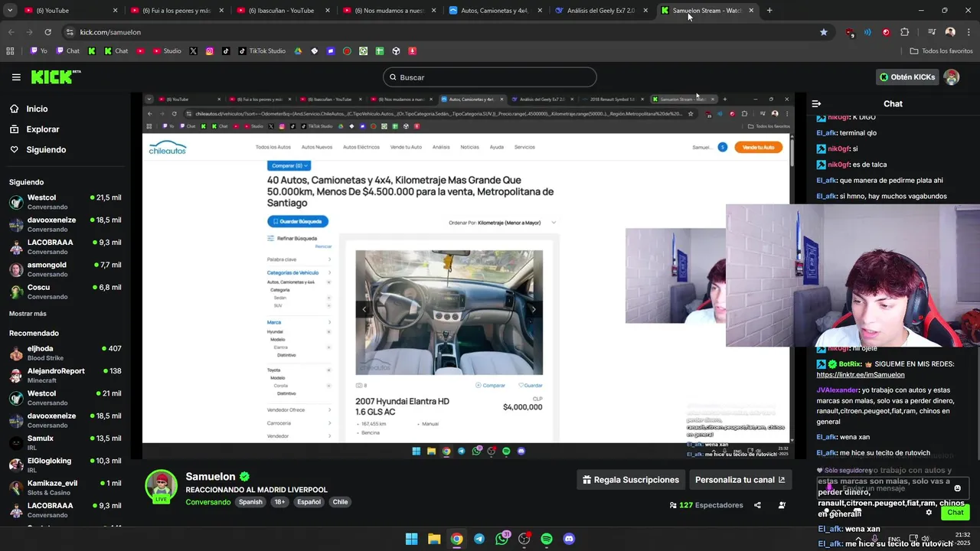
Task: Click Samuelon streamer avatar
Action: point(162,487)
